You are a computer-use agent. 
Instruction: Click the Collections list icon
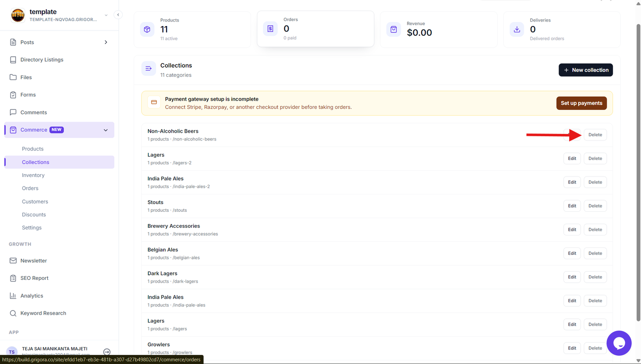tap(148, 69)
